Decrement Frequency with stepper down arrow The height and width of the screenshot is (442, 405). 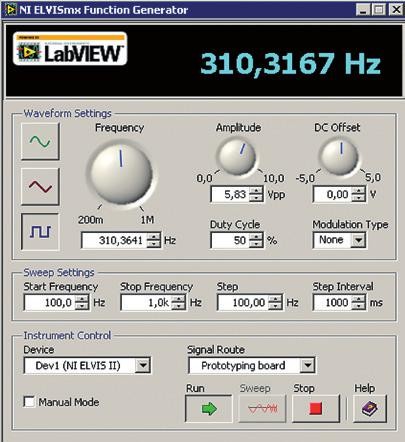[154, 244]
